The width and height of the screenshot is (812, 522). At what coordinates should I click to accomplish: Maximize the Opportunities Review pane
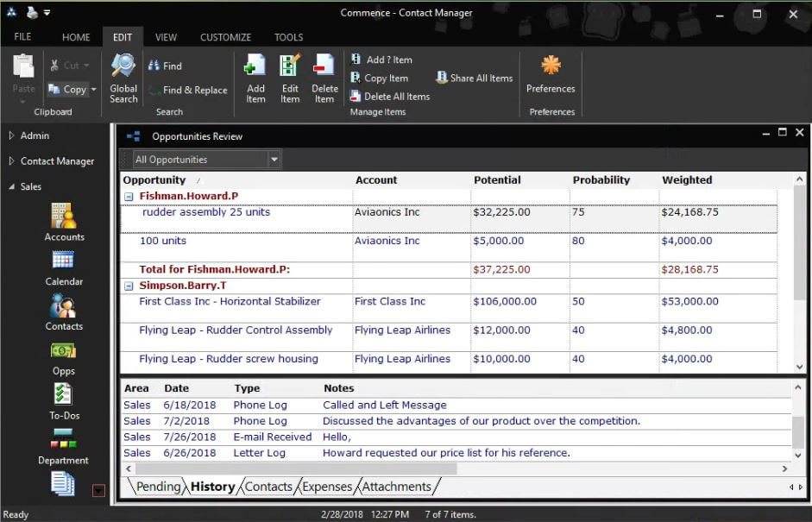(783, 133)
